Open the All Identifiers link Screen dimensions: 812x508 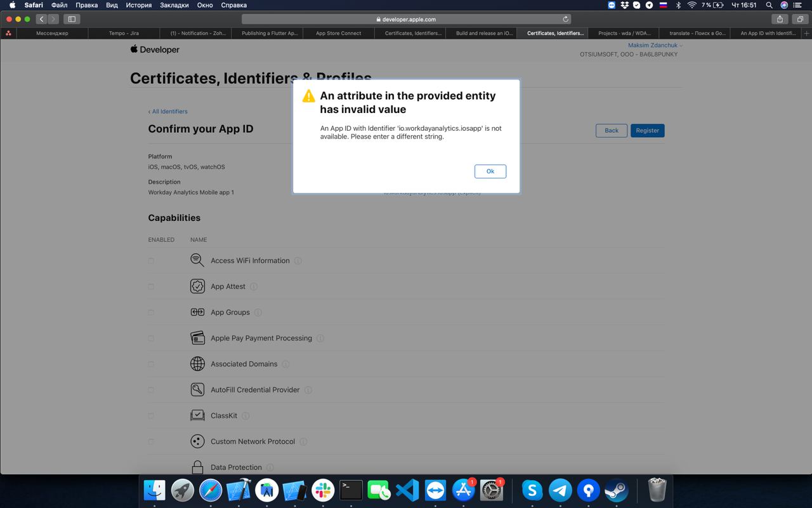tap(168, 111)
